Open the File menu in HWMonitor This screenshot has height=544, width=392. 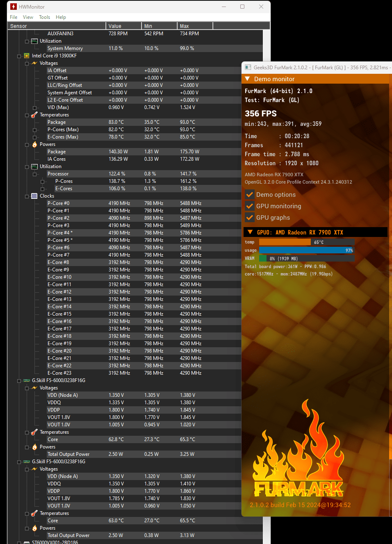point(14,17)
